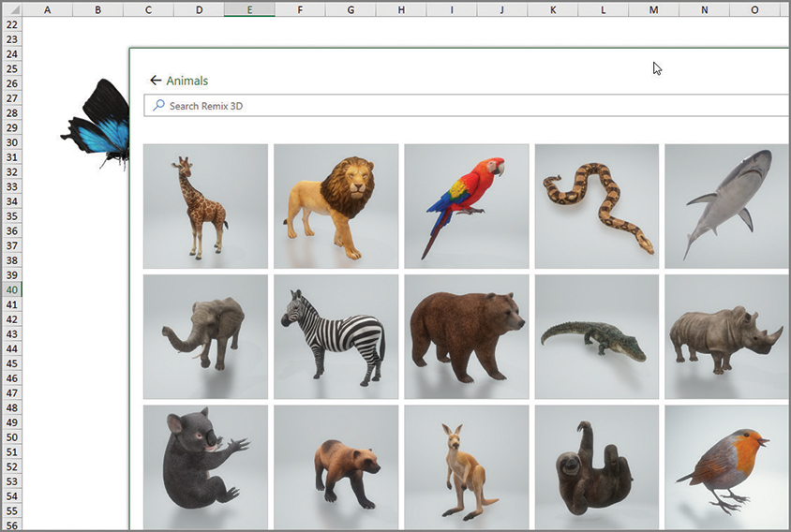This screenshot has height=532, width=791.
Task: Select the shark 3D model
Action: pos(726,206)
